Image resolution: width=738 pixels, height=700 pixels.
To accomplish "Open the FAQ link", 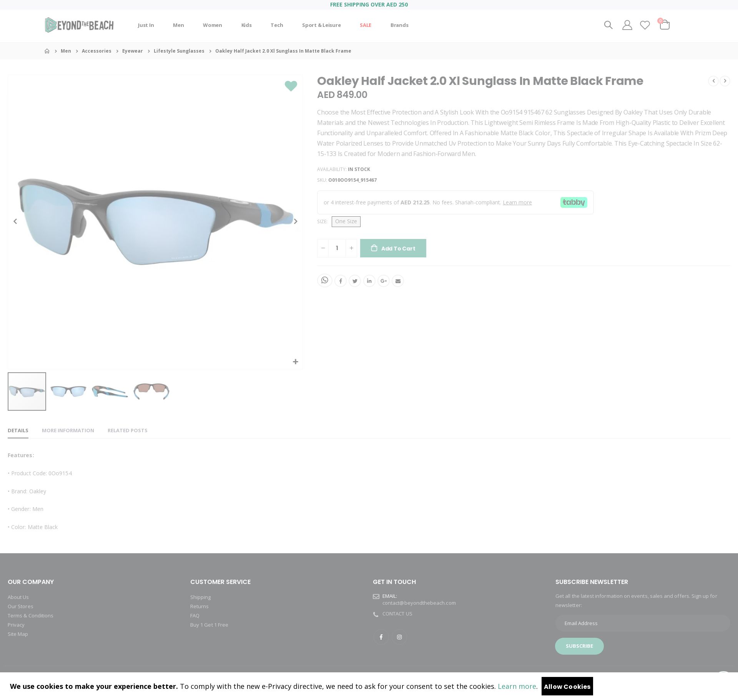I will click(195, 615).
